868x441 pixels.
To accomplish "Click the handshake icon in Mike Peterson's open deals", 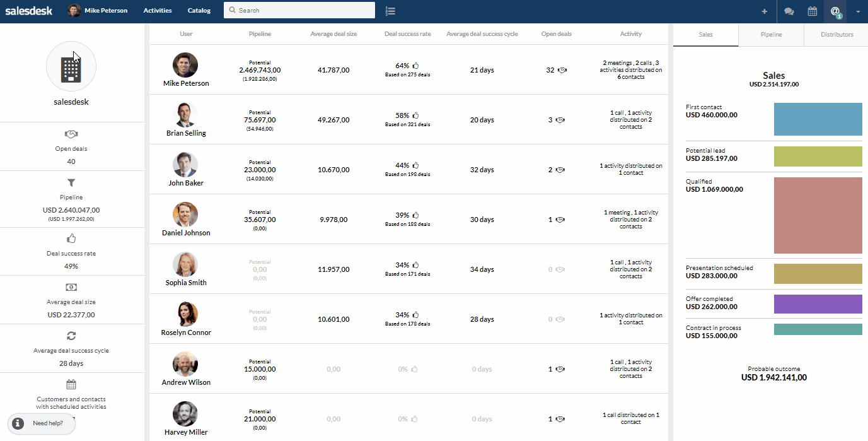I will pyautogui.click(x=562, y=71).
